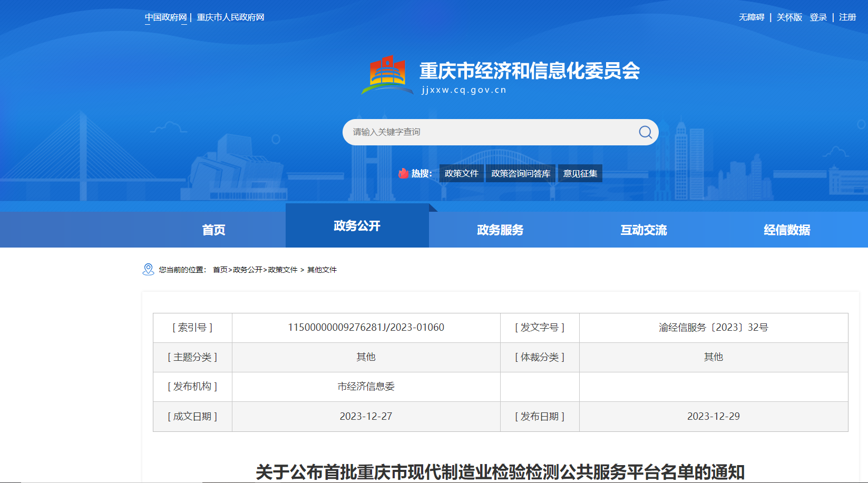Click the 登录 login link

pos(818,17)
